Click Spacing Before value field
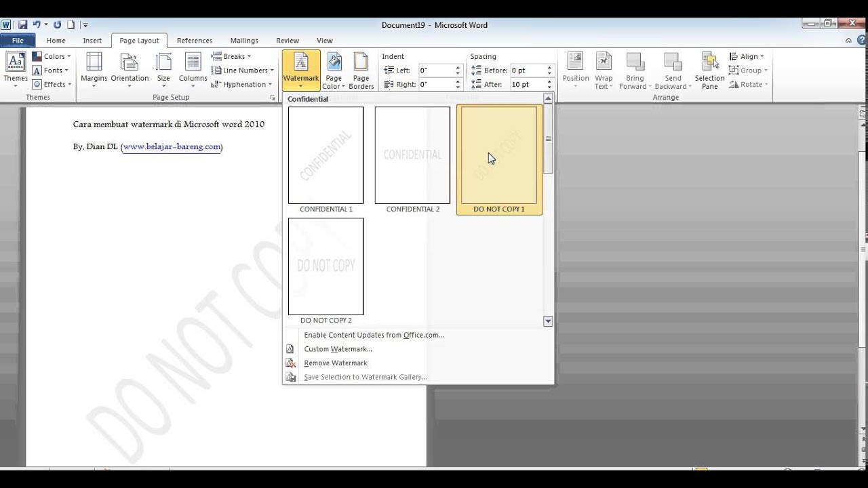 coord(527,70)
